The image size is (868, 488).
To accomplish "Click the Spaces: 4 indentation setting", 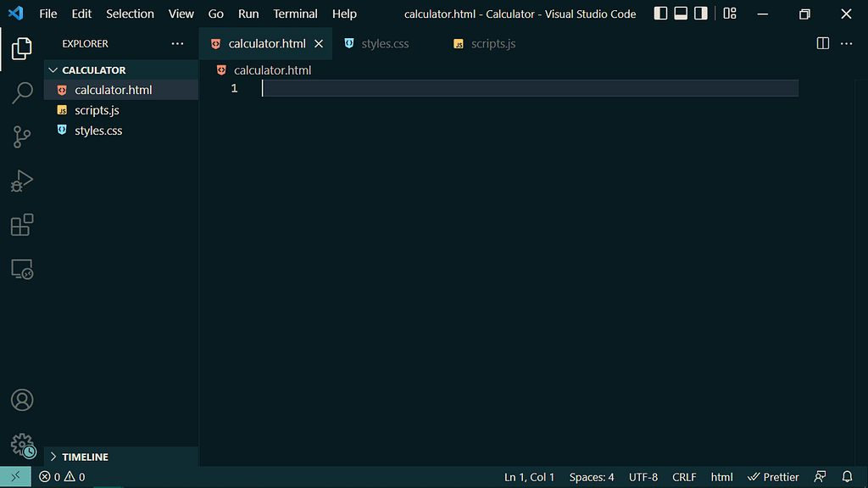I will click(592, 477).
